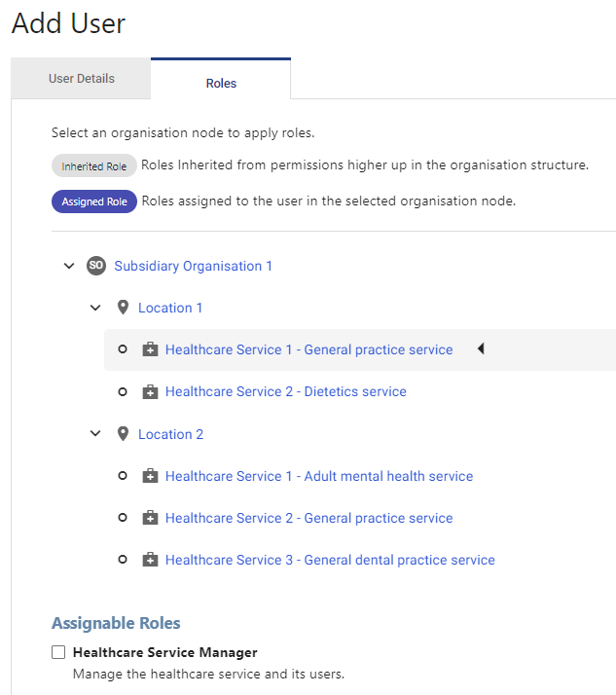Select Healthcare Service 3 - General dental practice service

tap(330, 560)
